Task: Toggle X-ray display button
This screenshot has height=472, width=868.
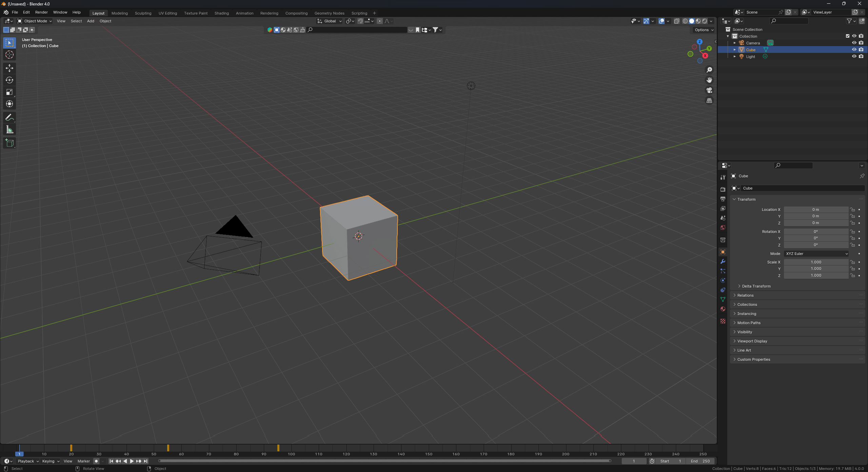Action: (676, 21)
